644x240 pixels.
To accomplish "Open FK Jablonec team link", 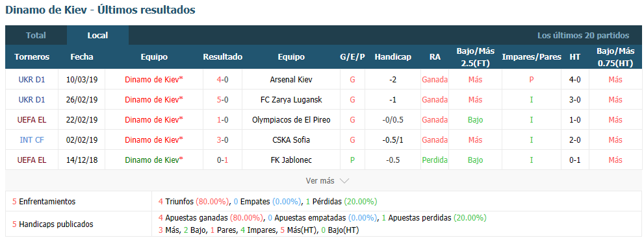I will click(x=292, y=160).
